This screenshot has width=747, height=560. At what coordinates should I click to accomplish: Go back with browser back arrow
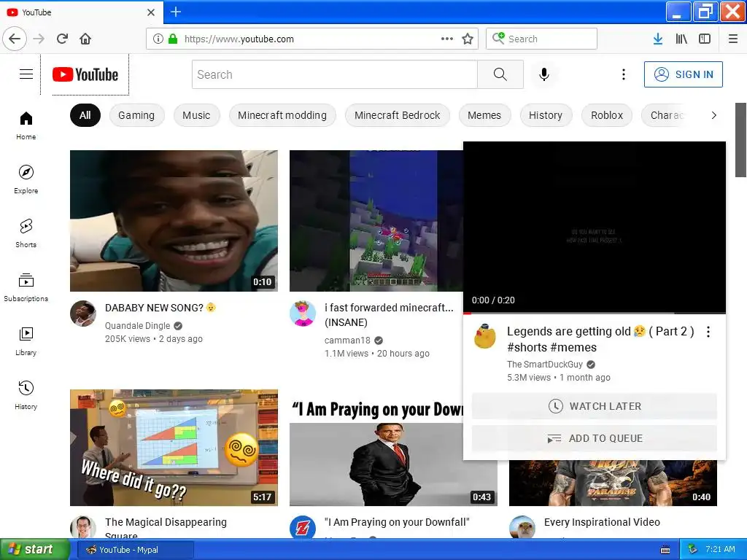(x=15, y=39)
